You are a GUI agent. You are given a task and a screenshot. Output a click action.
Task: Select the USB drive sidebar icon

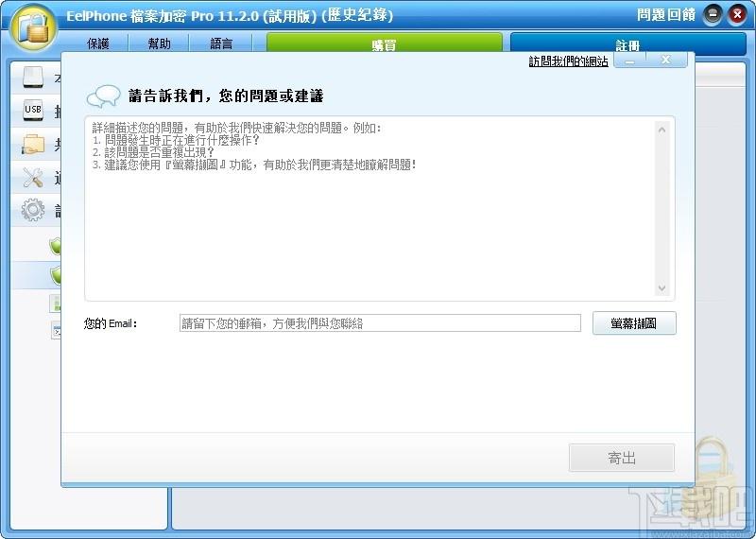pos(33,110)
